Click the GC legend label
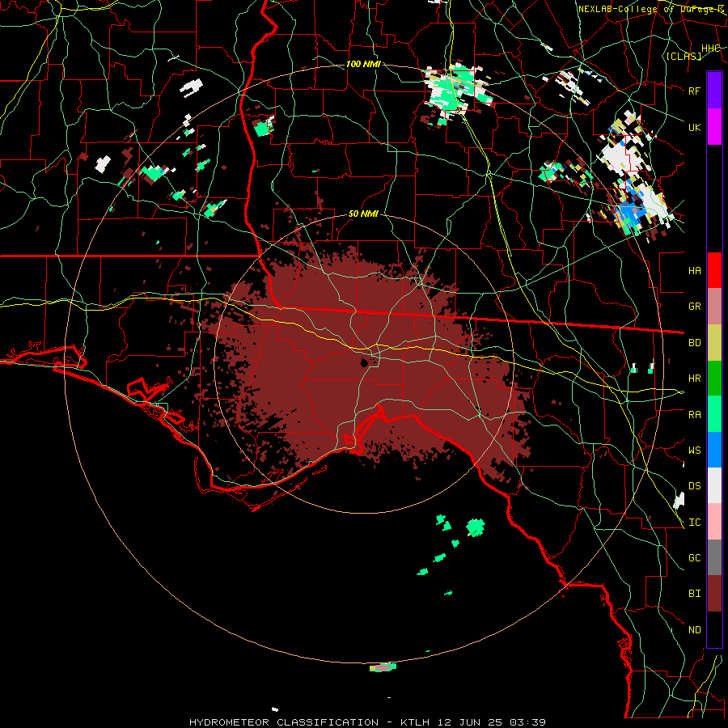Screen dimensions: 728x728 695,558
